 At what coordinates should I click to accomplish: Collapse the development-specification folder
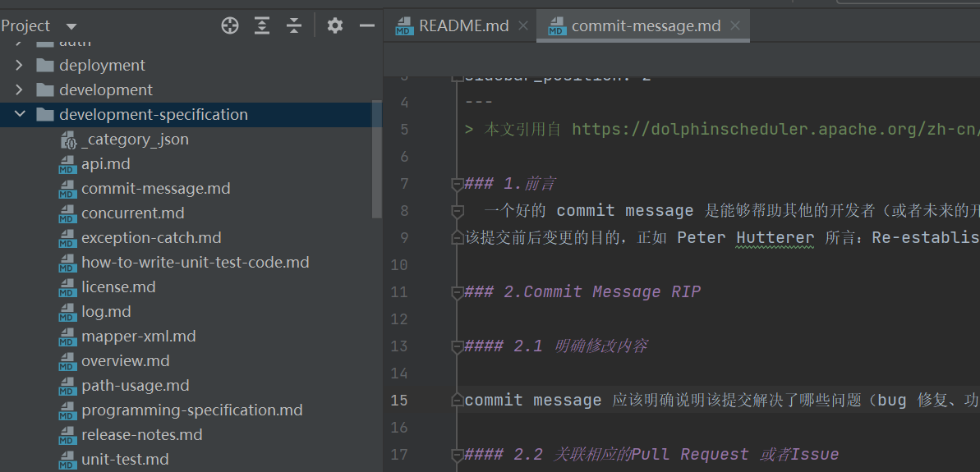[x=20, y=114]
